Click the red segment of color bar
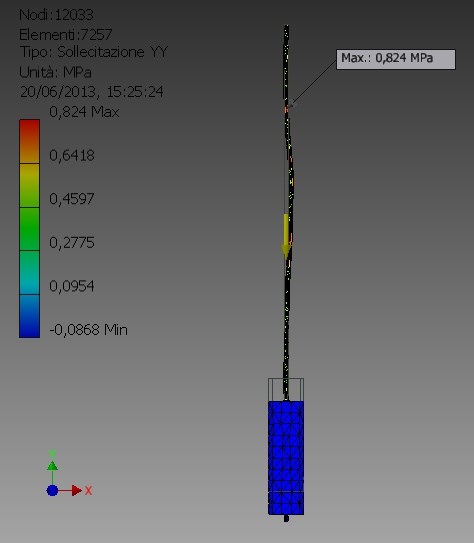Image resolution: width=474 pixels, height=543 pixels. (29, 141)
